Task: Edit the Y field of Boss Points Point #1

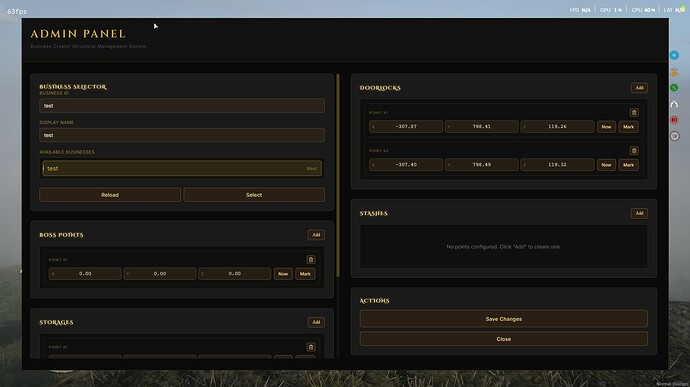Action: coord(160,273)
